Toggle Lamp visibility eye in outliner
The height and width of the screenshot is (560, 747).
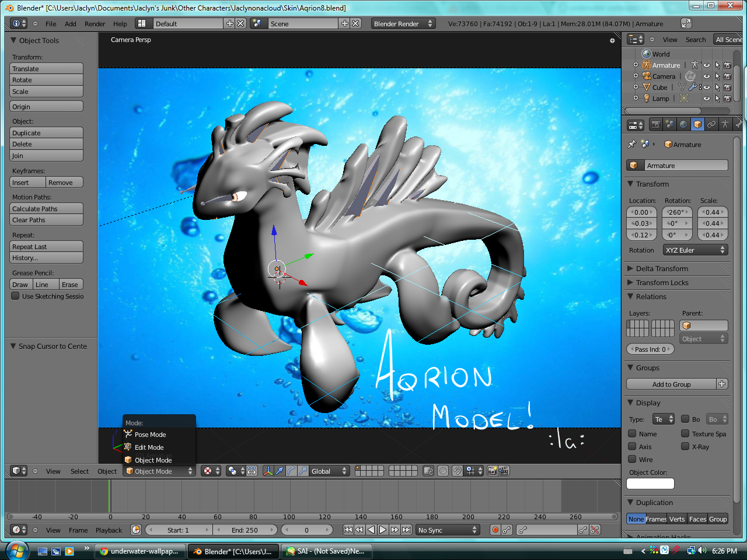tap(707, 99)
